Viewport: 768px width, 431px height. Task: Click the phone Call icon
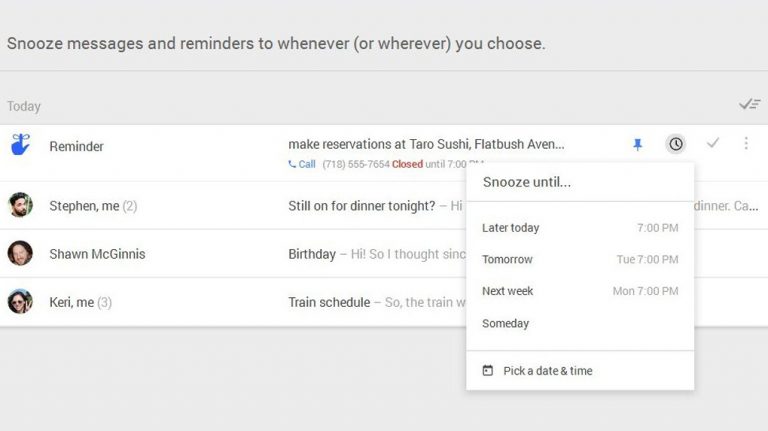[x=292, y=164]
